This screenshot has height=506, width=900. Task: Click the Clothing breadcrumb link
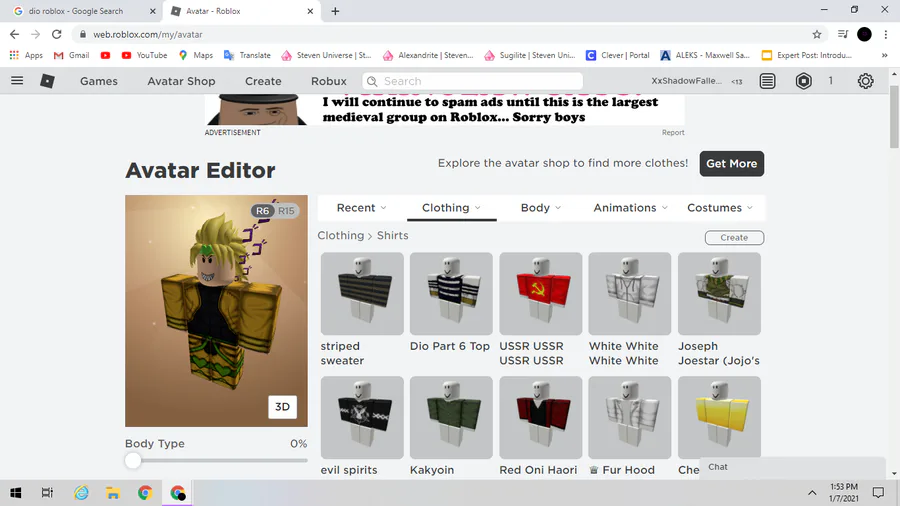click(340, 235)
